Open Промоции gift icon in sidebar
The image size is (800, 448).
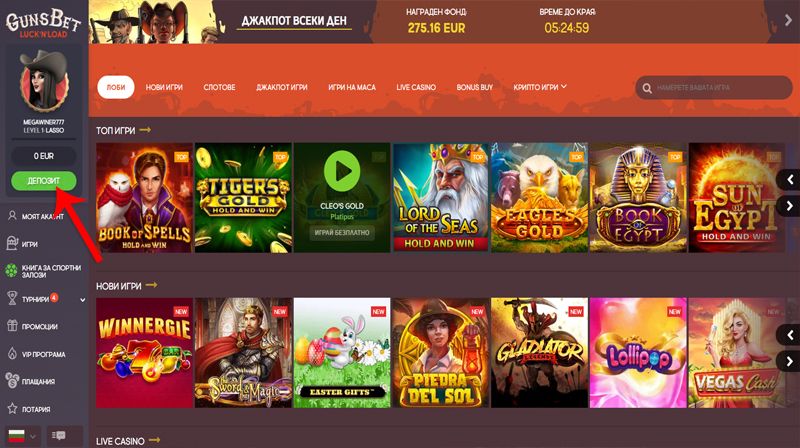[x=12, y=326]
